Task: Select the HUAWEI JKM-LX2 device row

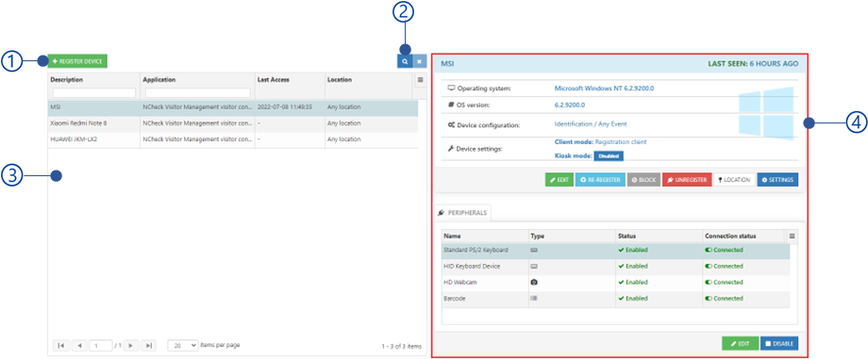Action: (232, 139)
